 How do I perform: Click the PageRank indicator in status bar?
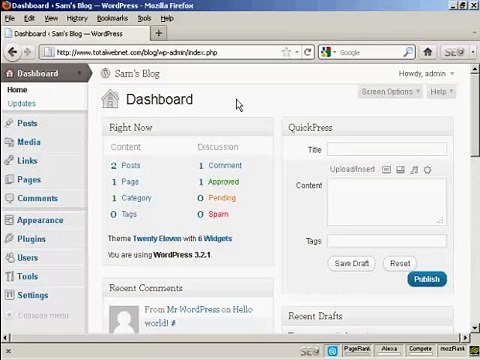[x=357, y=350]
